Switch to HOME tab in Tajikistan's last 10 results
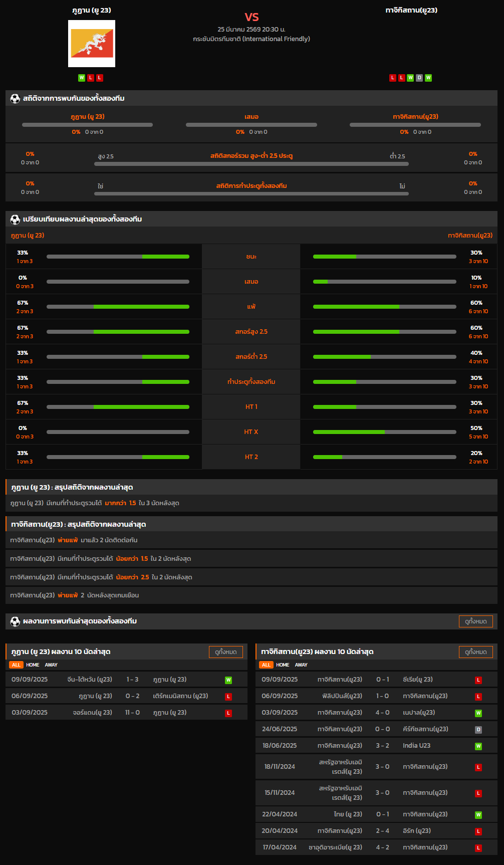504x865 pixels. [283, 665]
